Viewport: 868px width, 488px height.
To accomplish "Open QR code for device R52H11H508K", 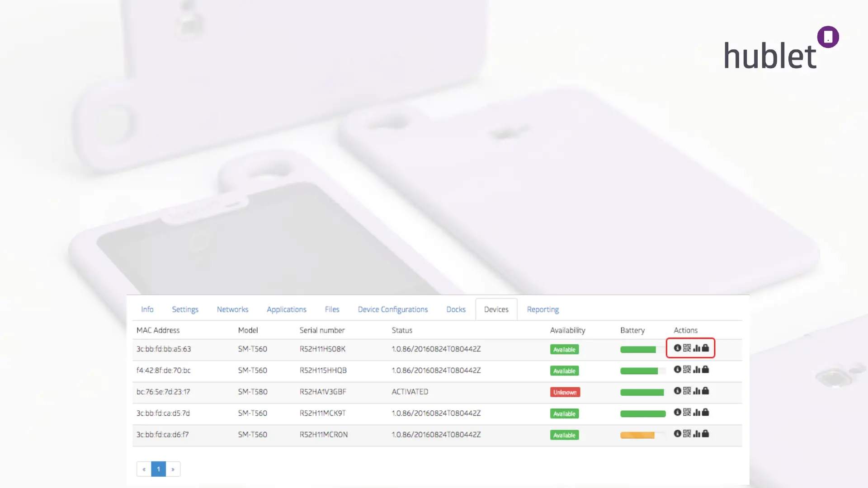I will 687,348.
